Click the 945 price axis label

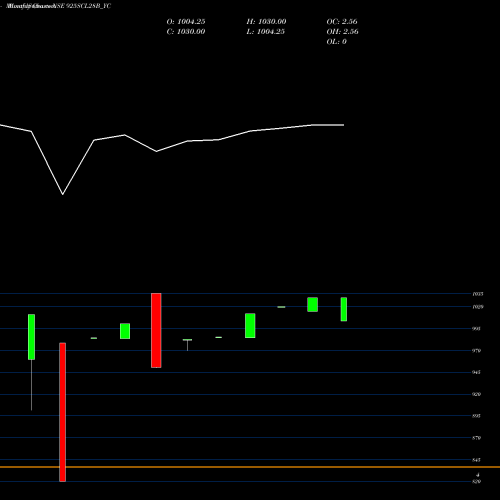(x=476, y=372)
